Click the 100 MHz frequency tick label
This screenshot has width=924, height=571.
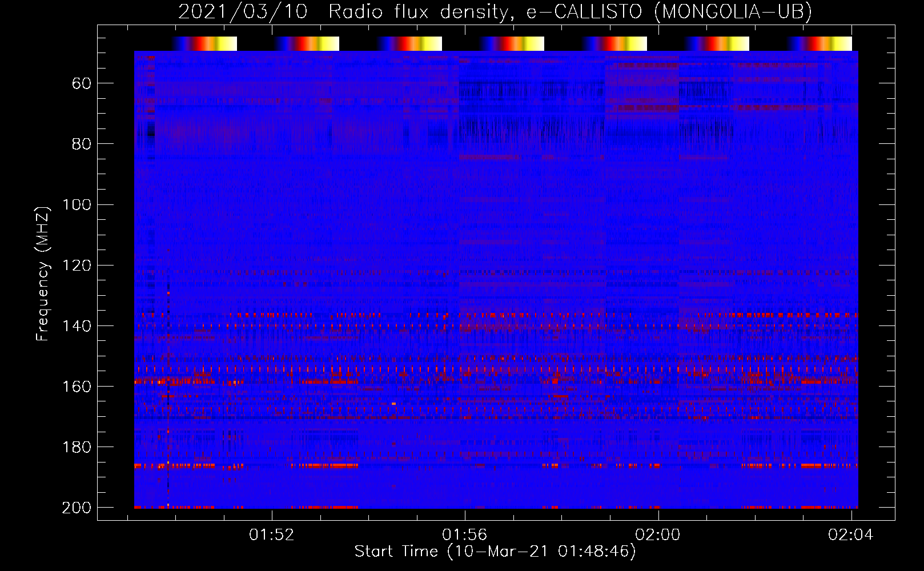(x=77, y=204)
